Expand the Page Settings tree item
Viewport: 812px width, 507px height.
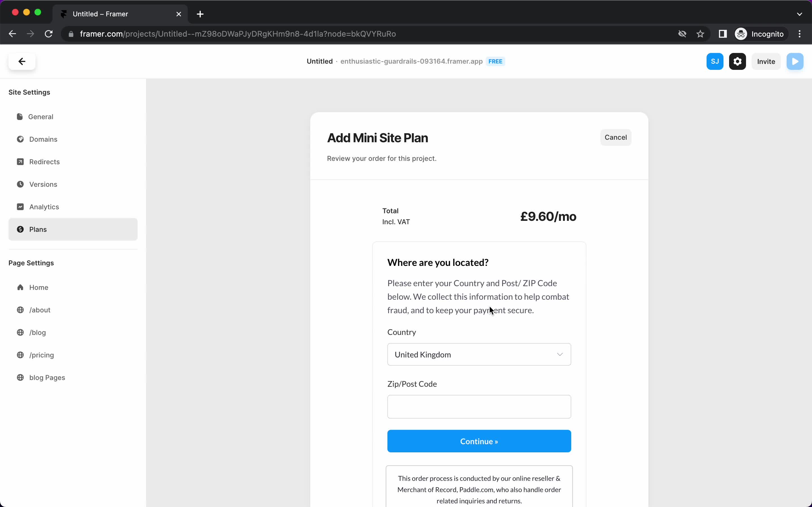pyautogui.click(x=31, y=262)
